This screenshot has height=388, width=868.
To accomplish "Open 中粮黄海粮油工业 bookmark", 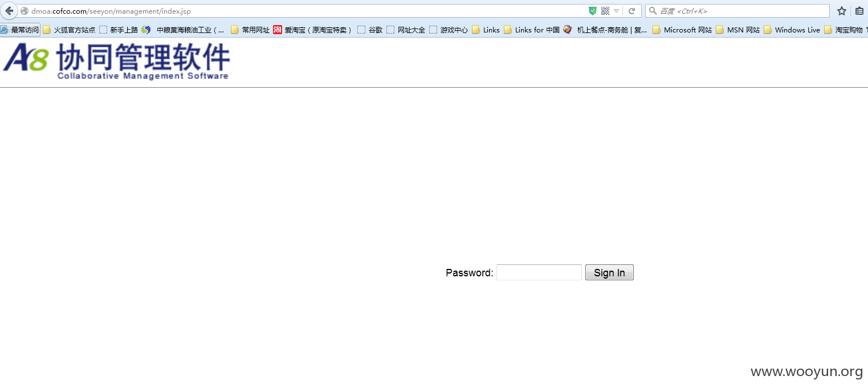I will (184, 30).
